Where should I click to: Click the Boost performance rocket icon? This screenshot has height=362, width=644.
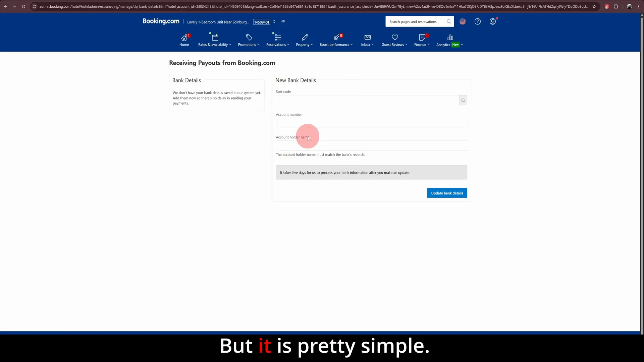(x=336, y=38)
